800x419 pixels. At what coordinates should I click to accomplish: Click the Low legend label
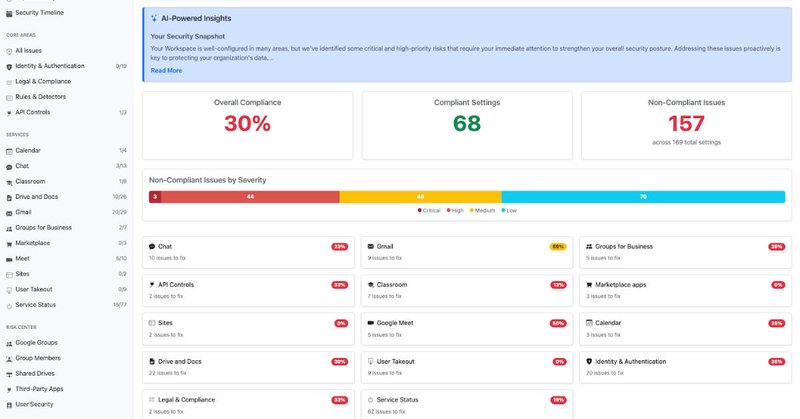(x=512, y=210)
